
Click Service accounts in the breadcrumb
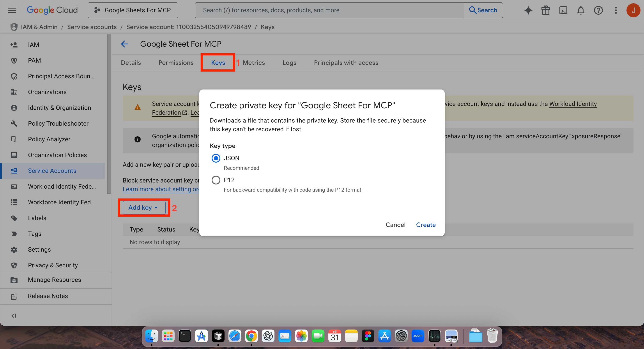coord(92,27)
